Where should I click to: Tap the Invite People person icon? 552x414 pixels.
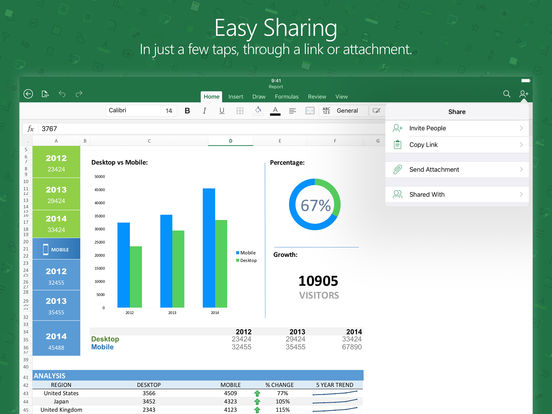click(397, 128)
